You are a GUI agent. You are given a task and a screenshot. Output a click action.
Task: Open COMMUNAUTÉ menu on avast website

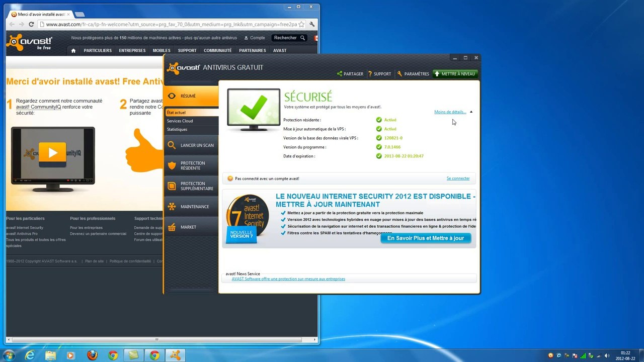pyautogui.click(x=217, y=51)
